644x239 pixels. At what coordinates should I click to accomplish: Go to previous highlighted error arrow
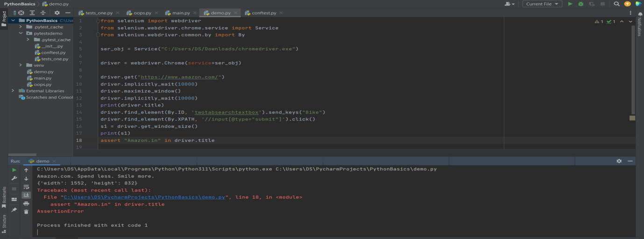pos(622,21)
